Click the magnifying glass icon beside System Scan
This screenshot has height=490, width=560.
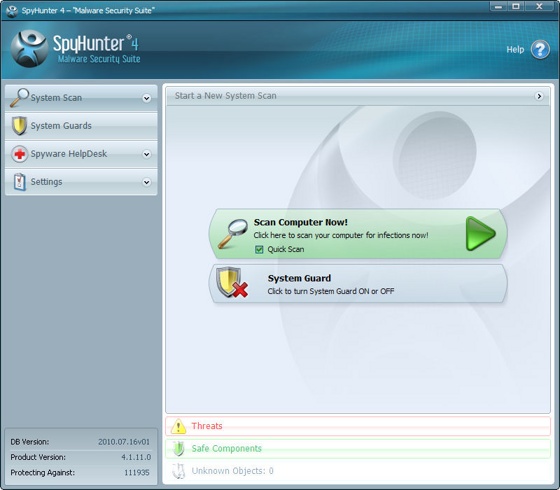[x=19, y=98]
